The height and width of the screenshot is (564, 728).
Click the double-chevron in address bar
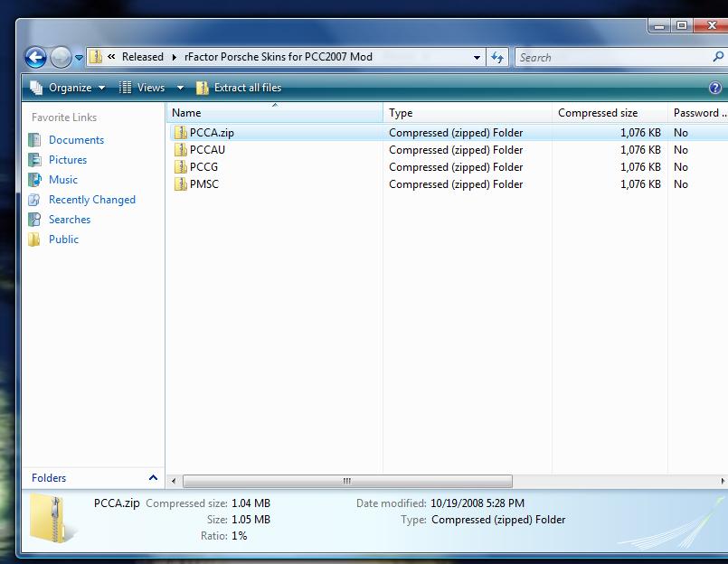[x=111, y=57]
